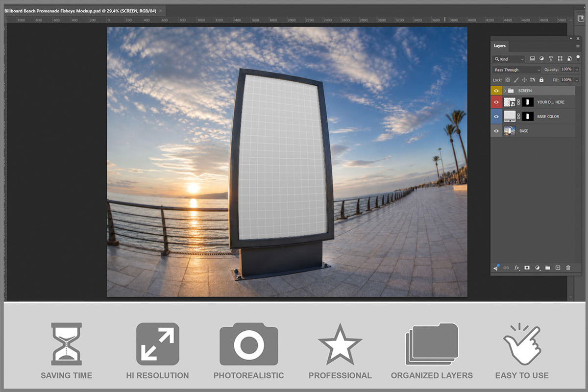Select the BASE COLOR layer name
The image size is (588, 392).
[x=548, y=117]
